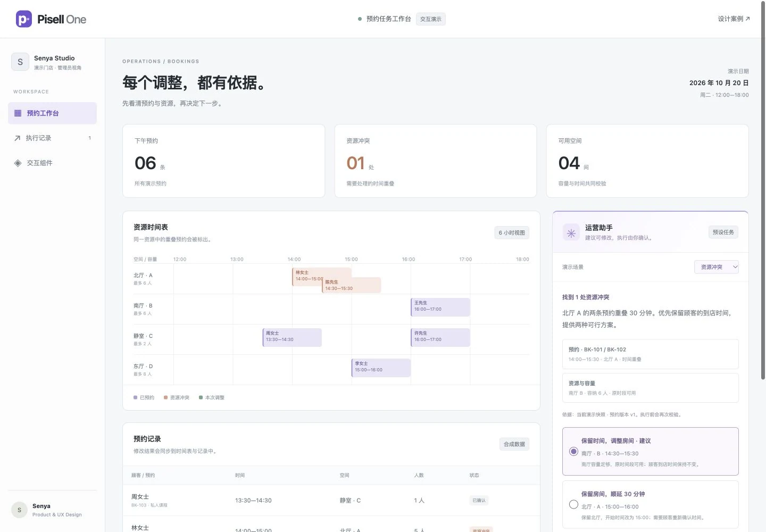Select 保留时间，调整房间 radio option
The image size is (766, 532).
click(x=573, y=451)
